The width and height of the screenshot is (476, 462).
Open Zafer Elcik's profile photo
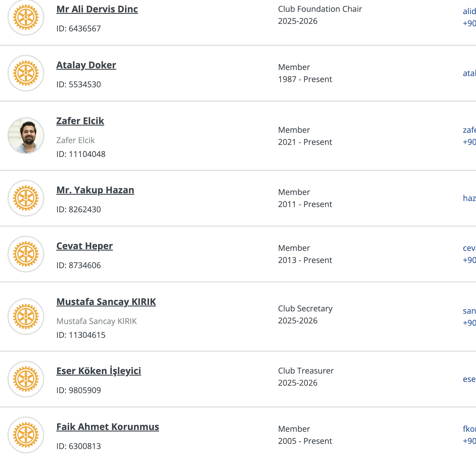pos(26,136)
